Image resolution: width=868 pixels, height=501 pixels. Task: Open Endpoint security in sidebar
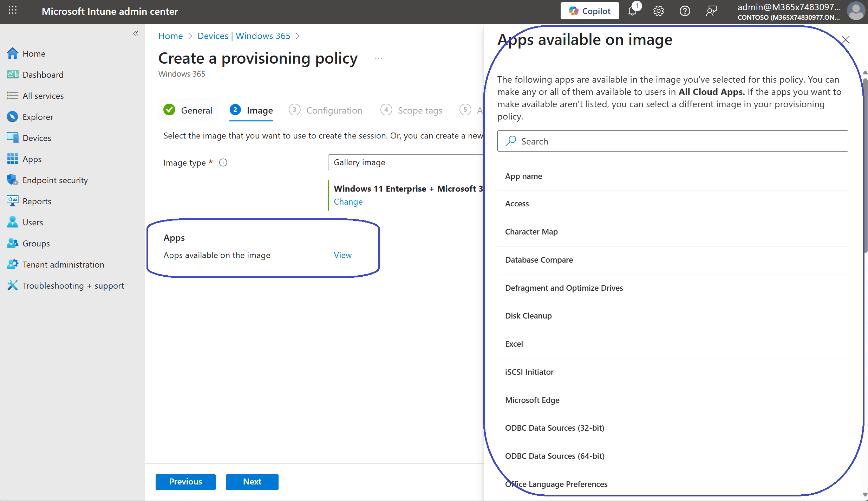coord(55,180)
